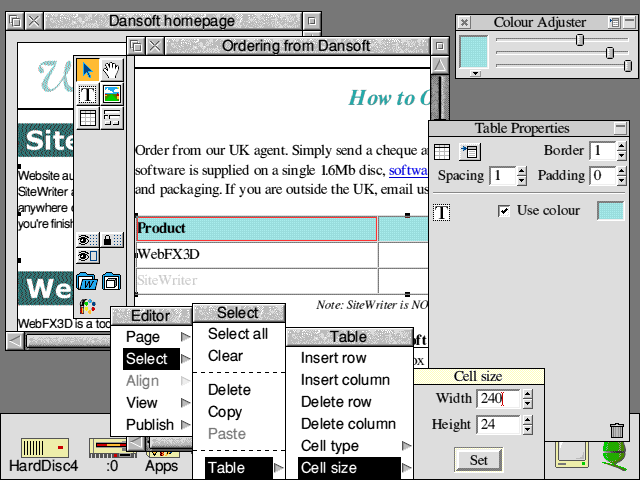Select the pointer arrow tool in toolbox
Screen dimensions: 640x480
(87, 70)
